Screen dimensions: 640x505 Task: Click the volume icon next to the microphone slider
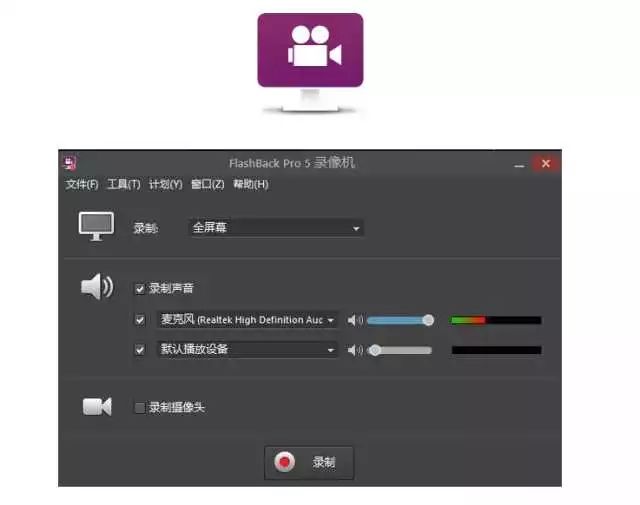(355, 320)
